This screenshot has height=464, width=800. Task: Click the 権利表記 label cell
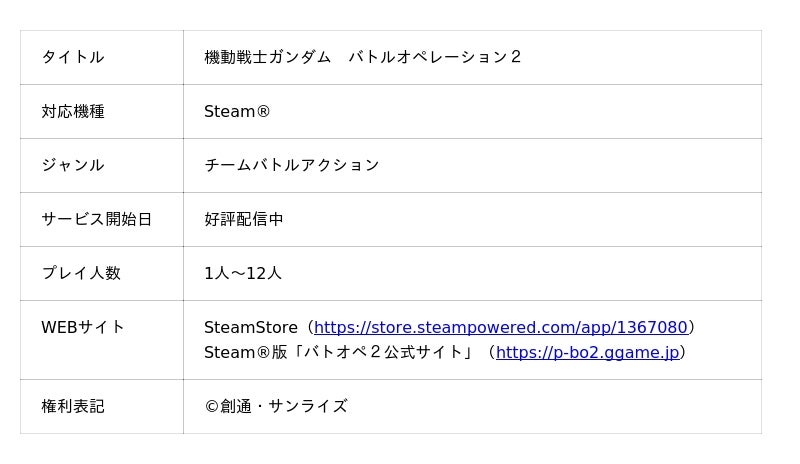102,407
